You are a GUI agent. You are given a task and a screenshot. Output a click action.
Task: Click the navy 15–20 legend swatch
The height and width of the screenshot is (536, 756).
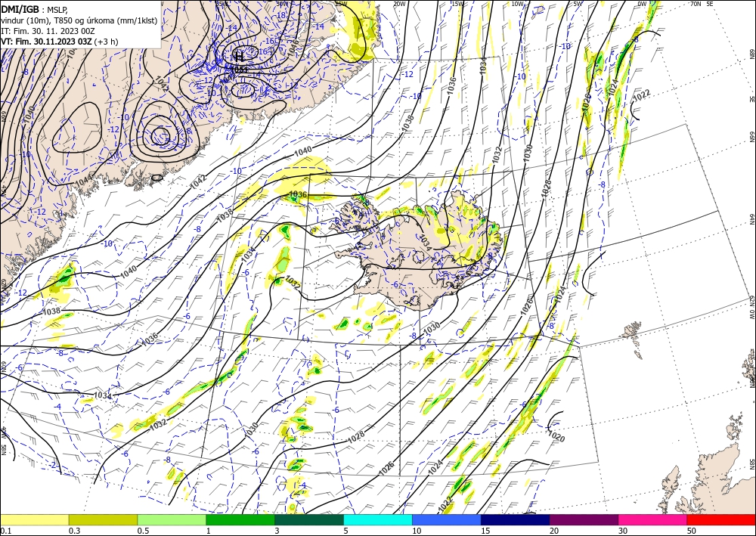point(516,519)
